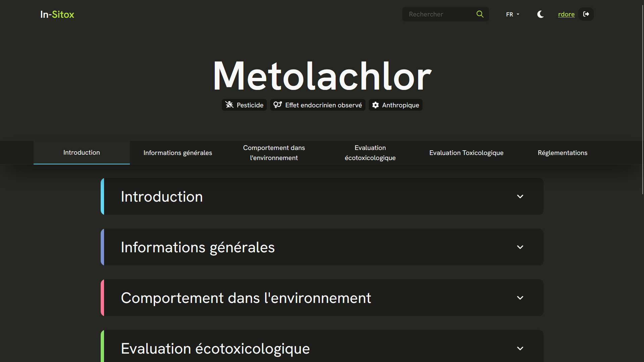Toggle the Effet endocrinien observé badge
644x362 pixels.
pos(317,105)
